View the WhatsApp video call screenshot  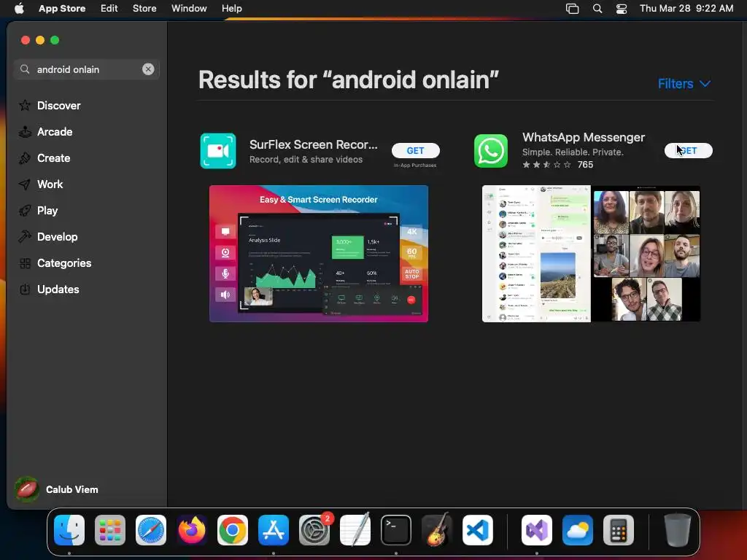tap(646, 254)
